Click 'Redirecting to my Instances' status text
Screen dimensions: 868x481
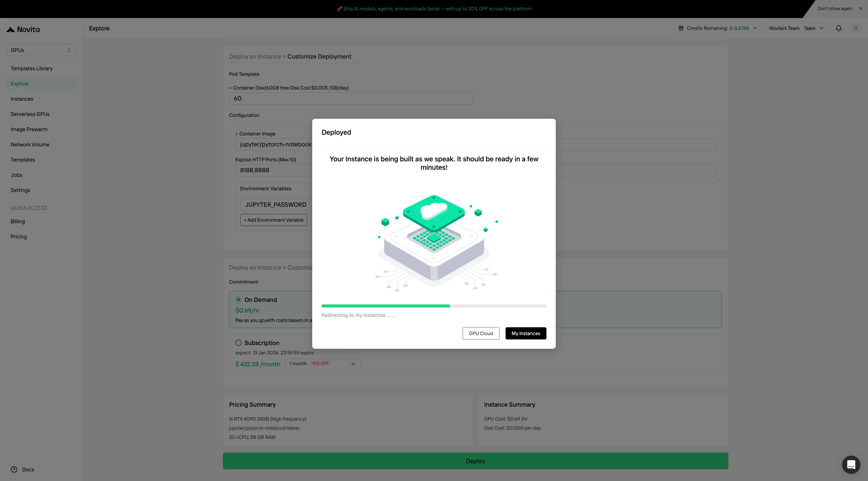(358, 315)
